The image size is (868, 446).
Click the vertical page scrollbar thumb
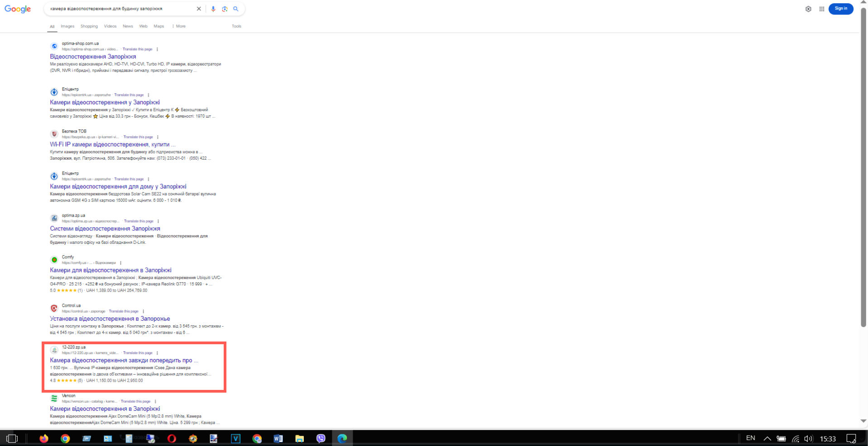(863, 167)
